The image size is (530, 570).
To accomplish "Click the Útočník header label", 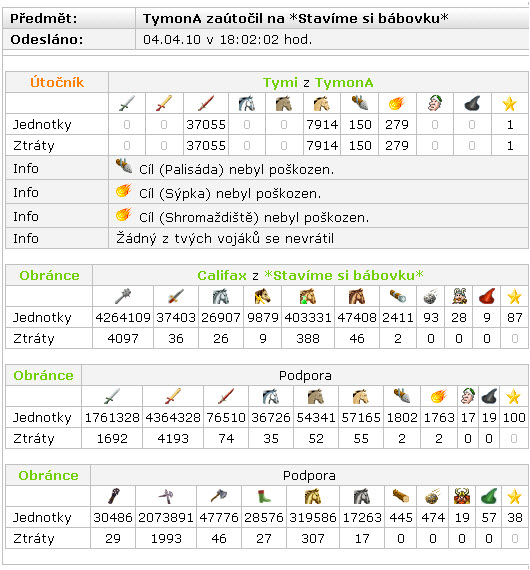I will 57,83.
